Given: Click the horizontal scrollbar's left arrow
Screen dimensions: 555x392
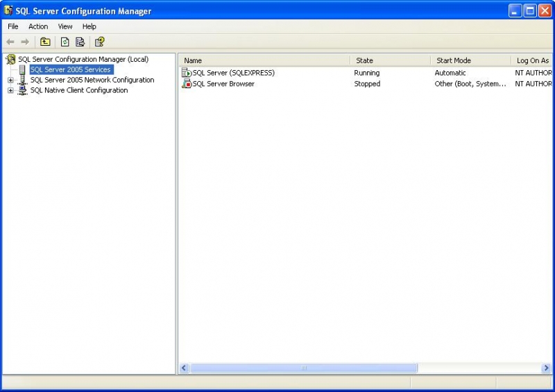Looking at the screenshot, I should (x=185, y=368).
